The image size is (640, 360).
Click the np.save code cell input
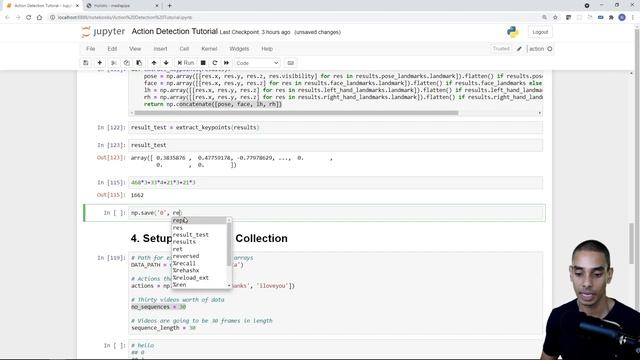pyautogui.click(x=337, y=213)
